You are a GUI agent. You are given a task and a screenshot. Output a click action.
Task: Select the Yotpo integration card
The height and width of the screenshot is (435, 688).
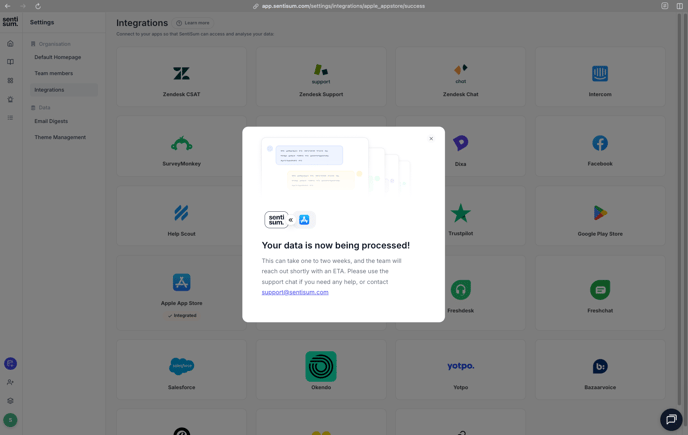[460, 370]
